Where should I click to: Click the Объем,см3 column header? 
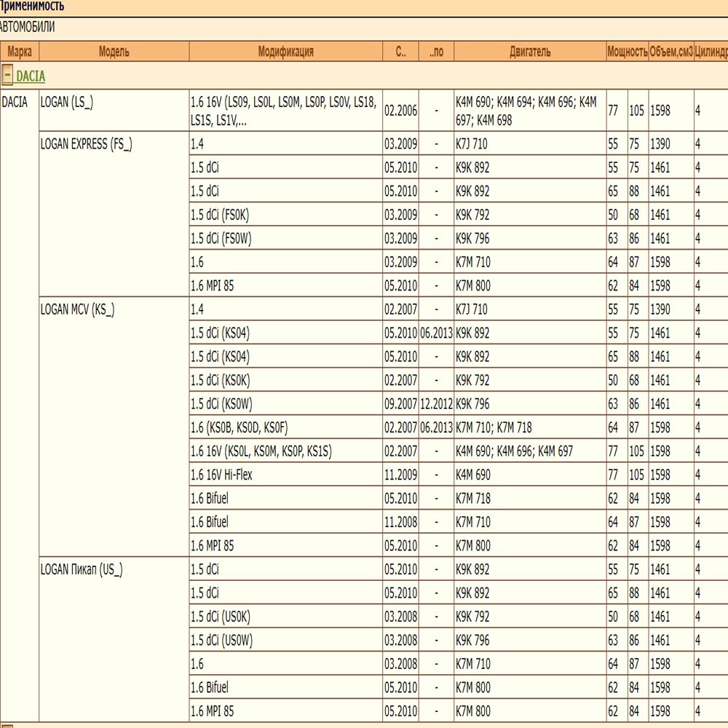coord(671,51)
